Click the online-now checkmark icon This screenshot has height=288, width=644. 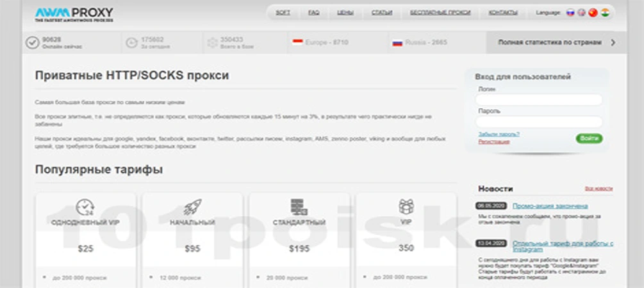pyautogui.click(x=32, y=43)
